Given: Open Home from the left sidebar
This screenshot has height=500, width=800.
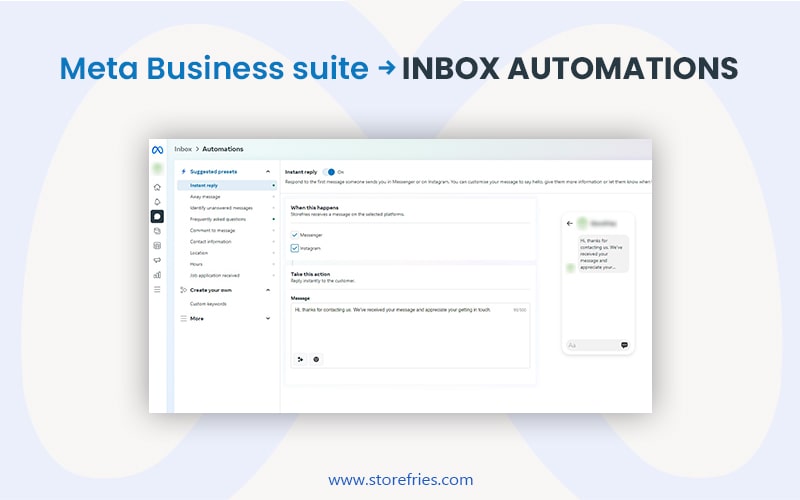Looking at the screenshot, I should pyautogui.click(x=157, y=187).
